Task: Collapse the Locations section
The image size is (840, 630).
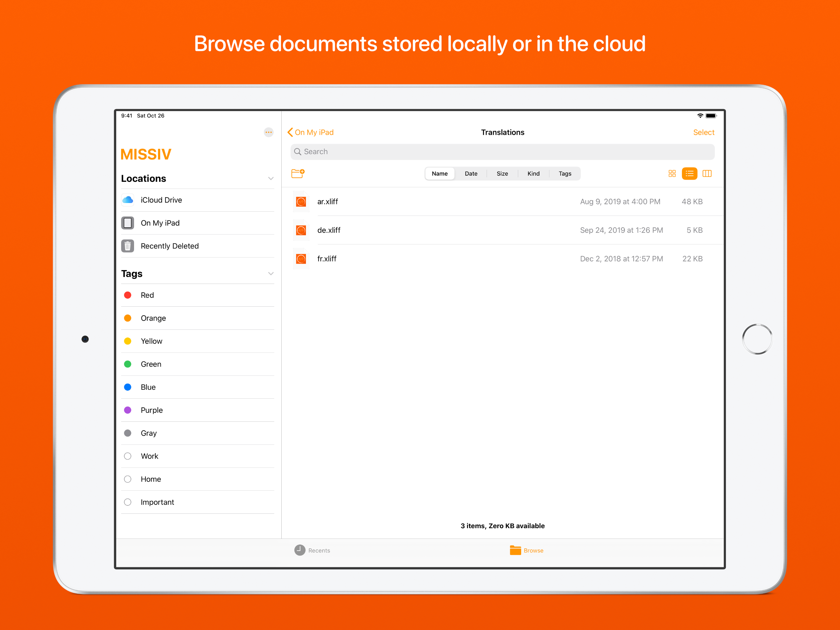Action: pyautogui.click(x=271, y=178)
